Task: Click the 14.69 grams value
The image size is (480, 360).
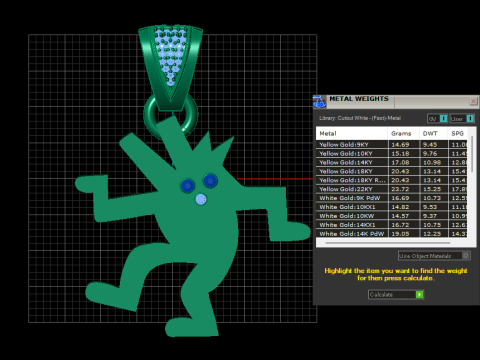Action: (x=400, y=145)
